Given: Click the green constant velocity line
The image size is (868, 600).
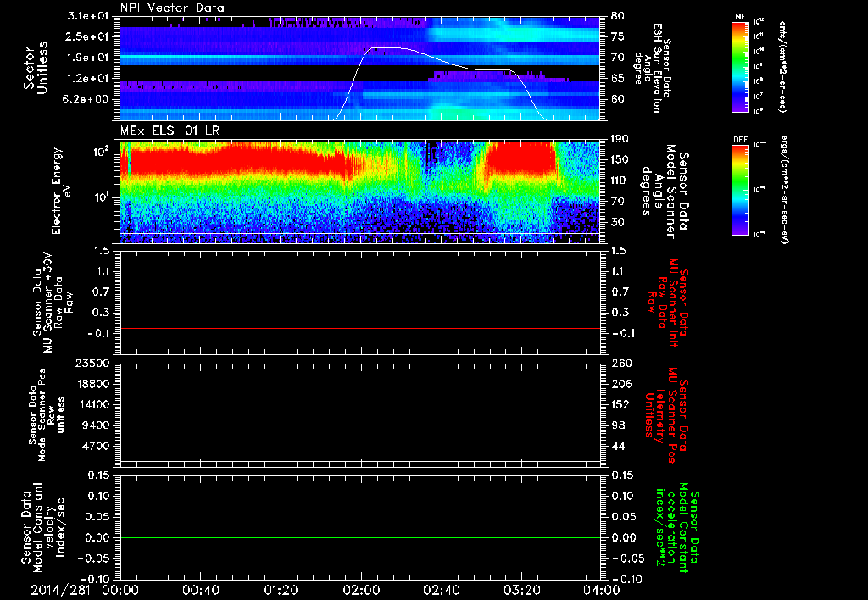Looking at the screenshot, I should [x=359, y=537].
